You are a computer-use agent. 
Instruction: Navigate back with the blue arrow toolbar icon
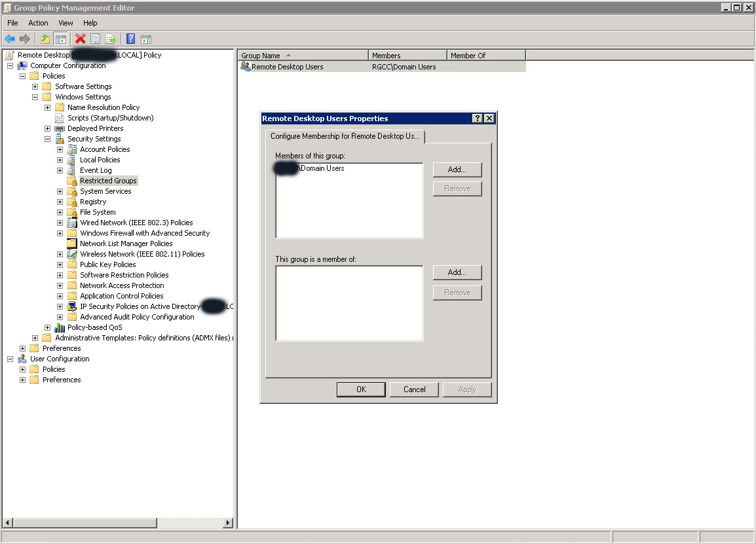(9, 39)
